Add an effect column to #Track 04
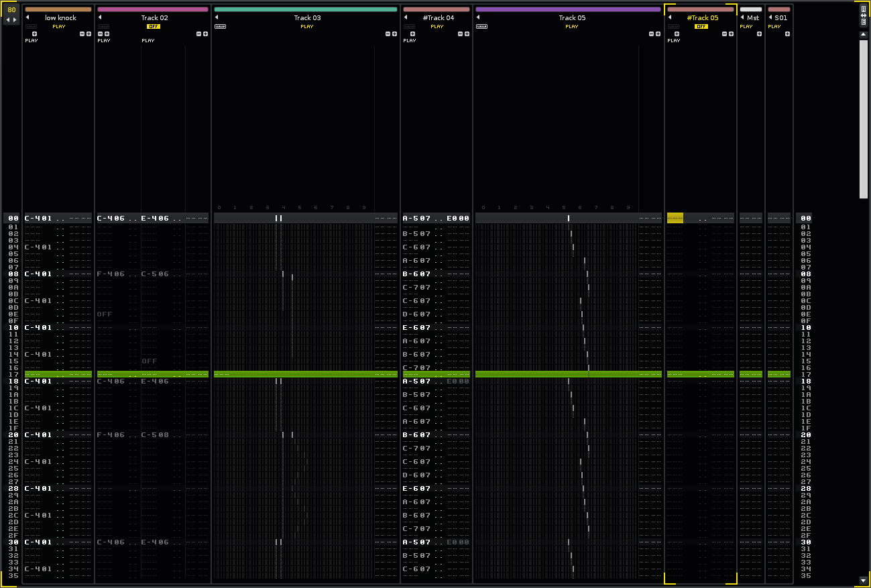Image resolution: width=871 pixels, height=588 pixels. 467,34
